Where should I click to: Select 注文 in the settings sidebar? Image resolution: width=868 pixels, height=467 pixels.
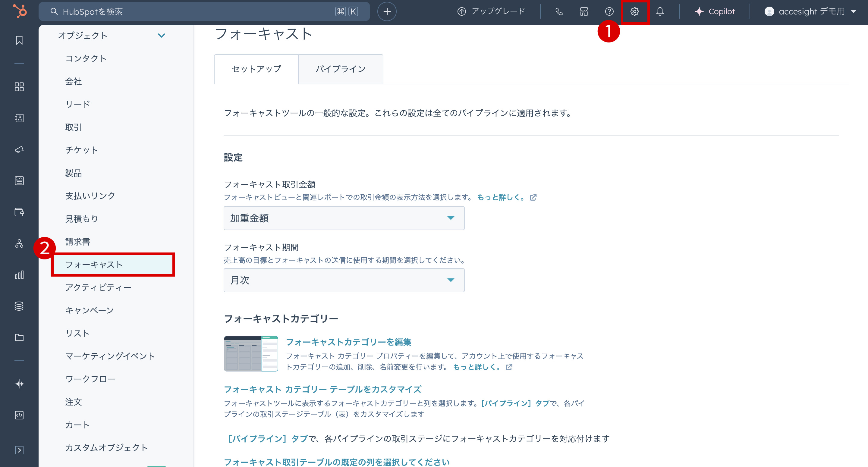pos(74,402)
